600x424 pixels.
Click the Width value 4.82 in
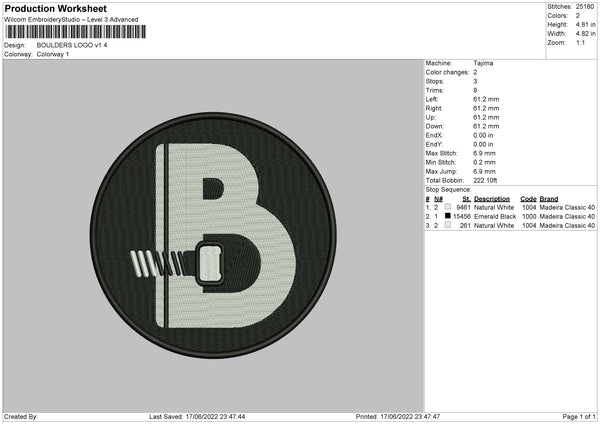point(585,34)
